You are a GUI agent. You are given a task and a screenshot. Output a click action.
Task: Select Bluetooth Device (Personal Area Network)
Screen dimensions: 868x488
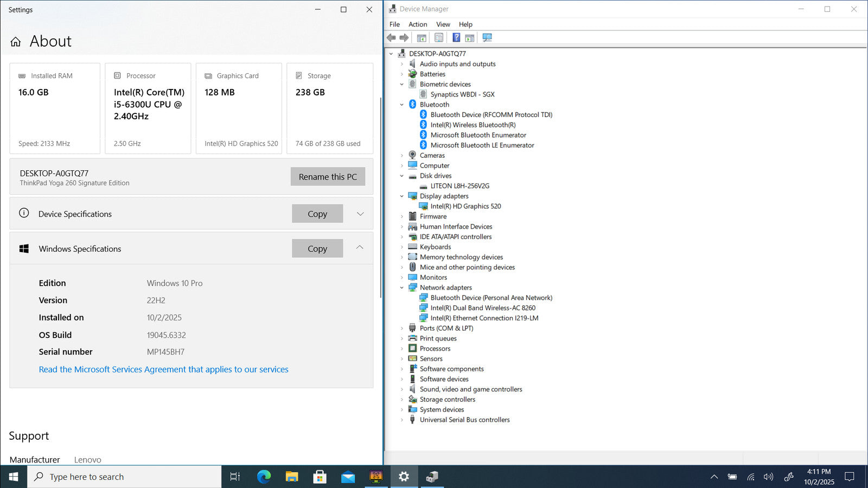click(492, 298)
